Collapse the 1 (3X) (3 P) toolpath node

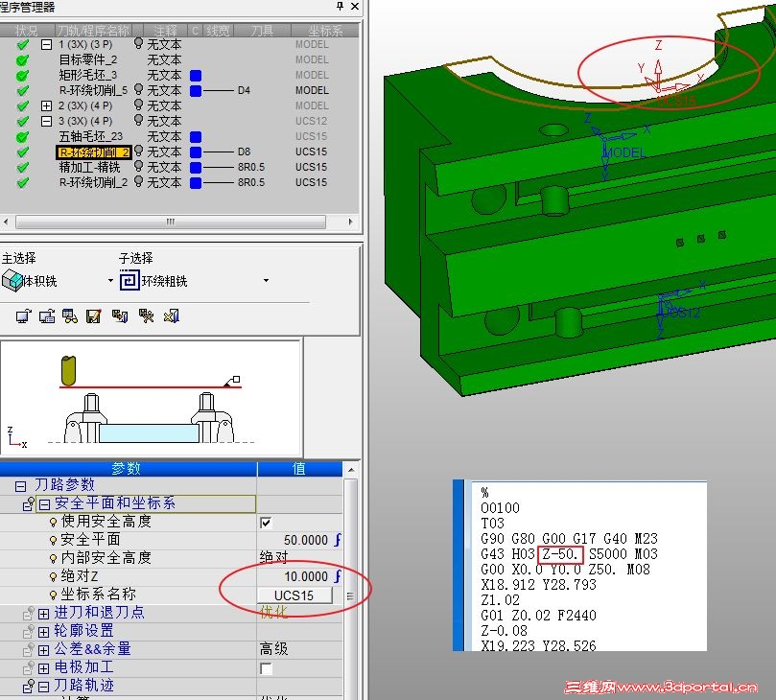click(x=46, y=44)
